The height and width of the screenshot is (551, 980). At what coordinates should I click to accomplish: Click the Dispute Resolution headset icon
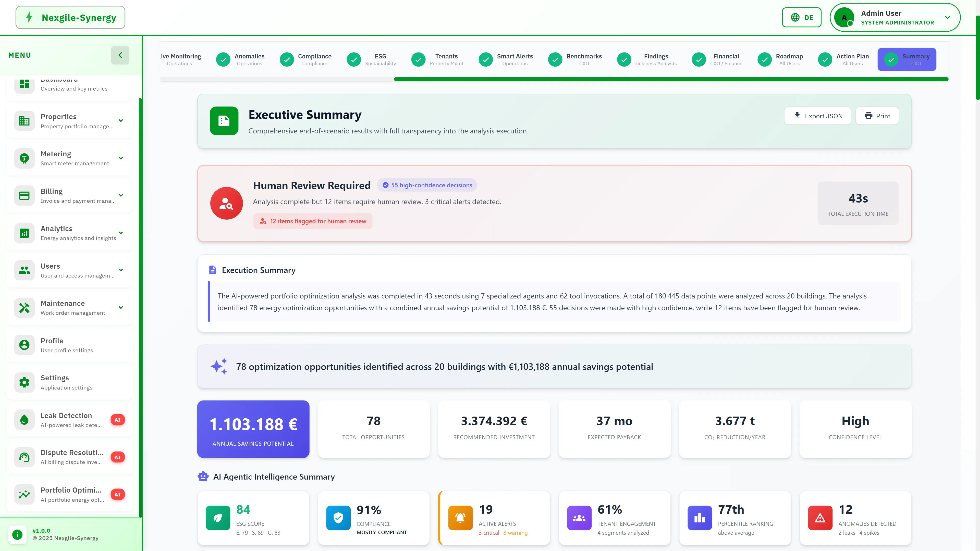coord(24,457)
